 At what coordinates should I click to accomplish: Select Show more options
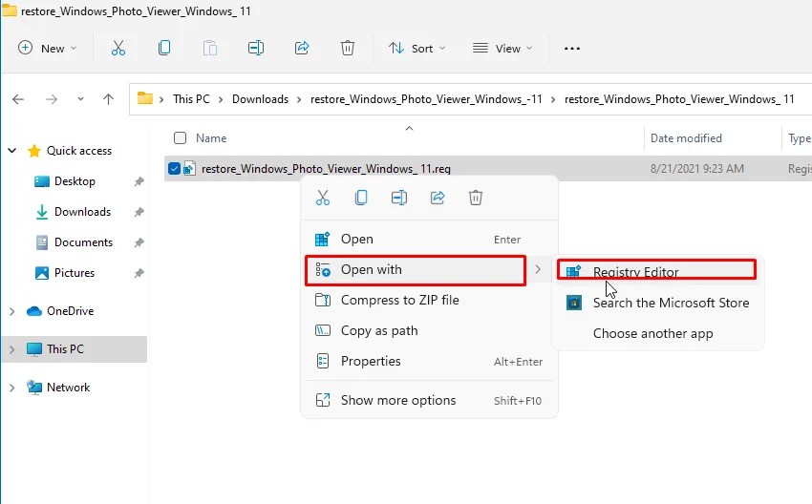coord(429,401)
